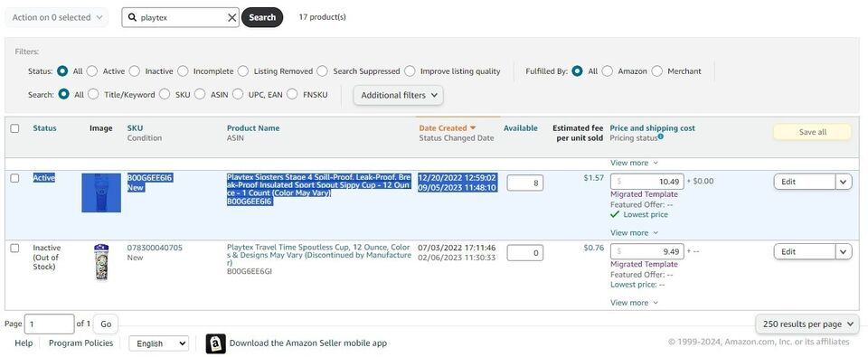Click price field showing 10.49
Screen dimensions: 868x357
click(x=647, y=181)
